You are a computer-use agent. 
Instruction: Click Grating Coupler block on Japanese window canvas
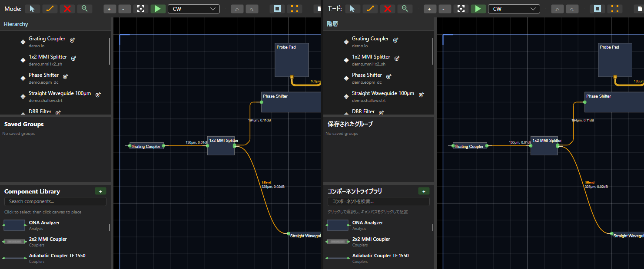tap(470, 146)
